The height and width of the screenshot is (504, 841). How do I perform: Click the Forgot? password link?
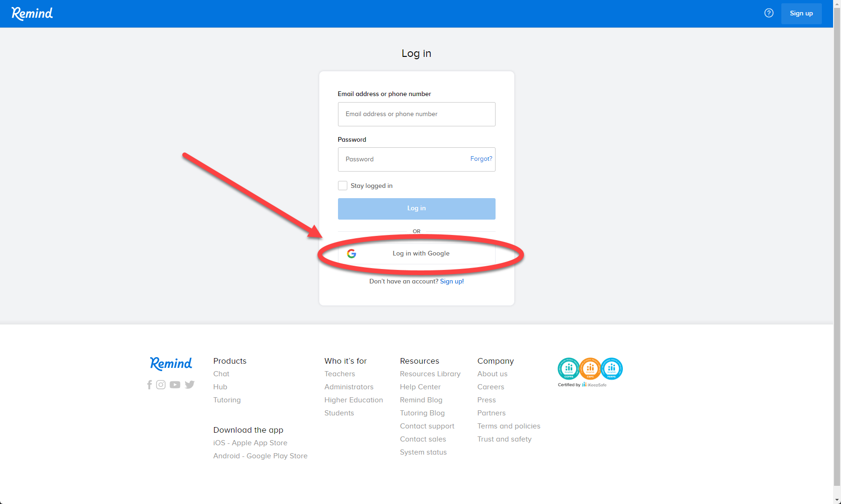[x=481, y=159]
